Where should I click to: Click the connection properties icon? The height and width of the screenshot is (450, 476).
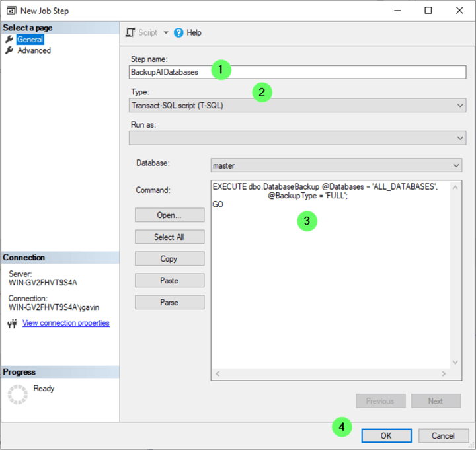click(12, 324)
